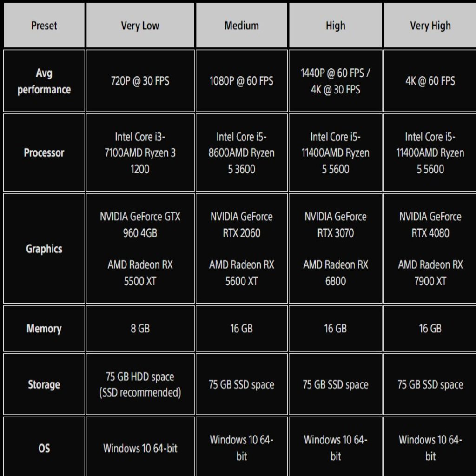
Task: Click the Windows 10 64-bit Very Low cell
Action: 140,449
